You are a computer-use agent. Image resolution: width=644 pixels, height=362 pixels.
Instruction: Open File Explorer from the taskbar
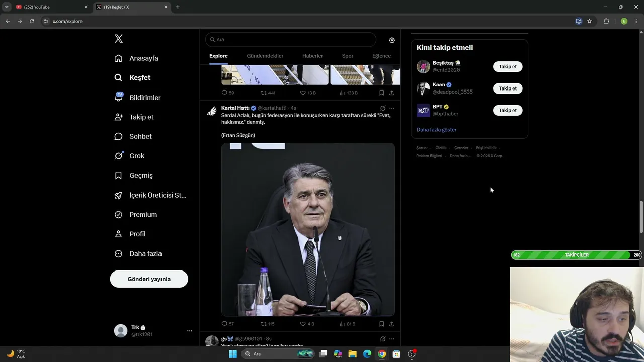pos(352,354)
